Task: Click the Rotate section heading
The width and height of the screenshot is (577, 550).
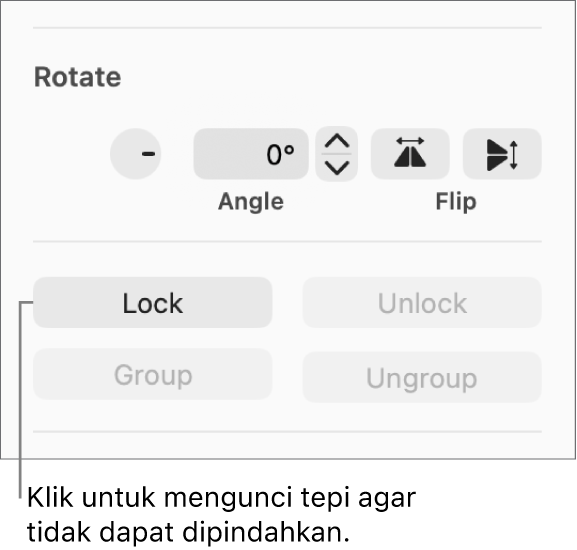Action: point(78,77)
